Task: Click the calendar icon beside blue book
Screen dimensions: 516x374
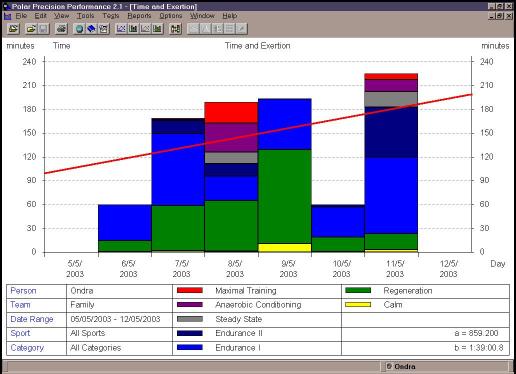Action: coord(103,29)
